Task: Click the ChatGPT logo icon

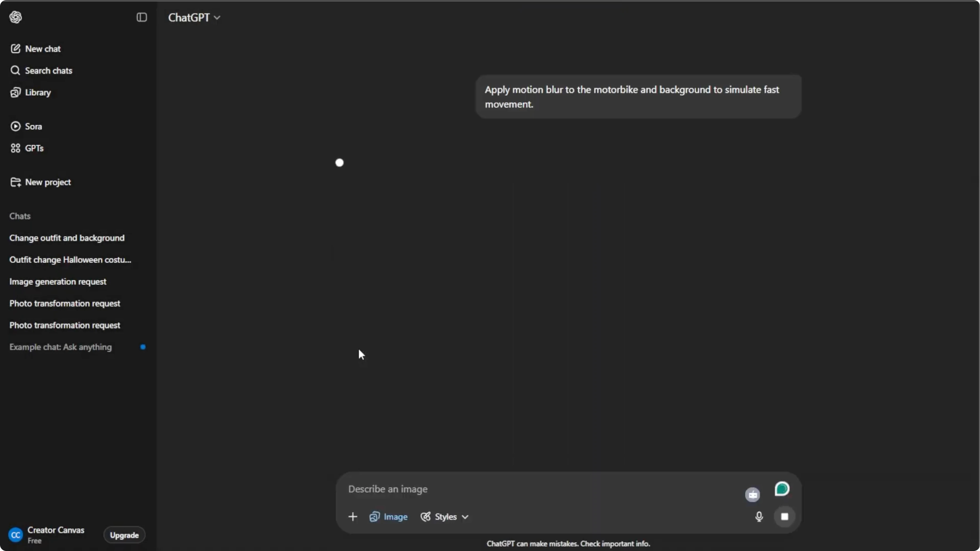Action: tap(16, 17)
